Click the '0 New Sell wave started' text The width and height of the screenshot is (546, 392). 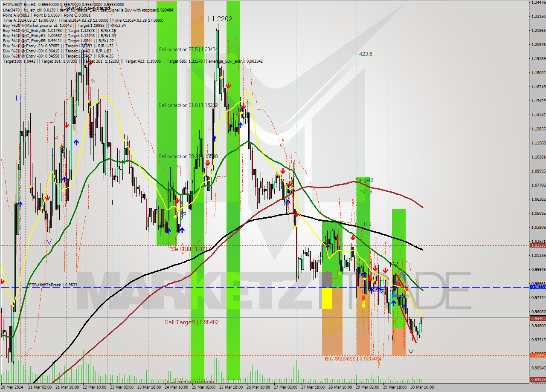point(85,8)
